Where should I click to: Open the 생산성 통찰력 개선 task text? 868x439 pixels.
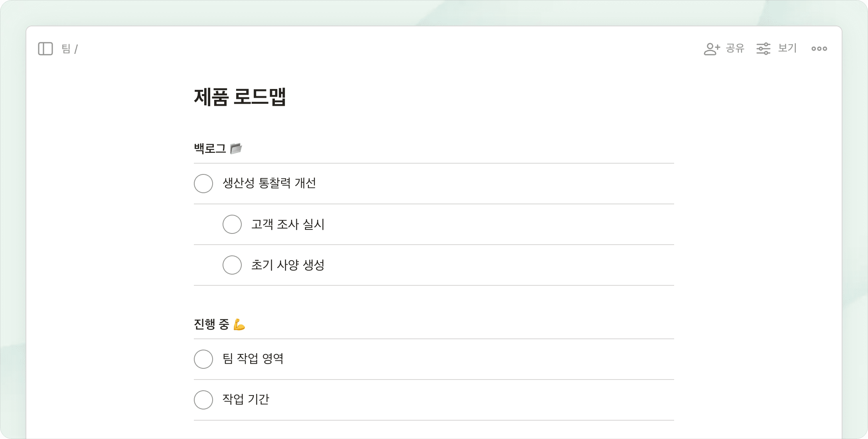tap(269, 184)
